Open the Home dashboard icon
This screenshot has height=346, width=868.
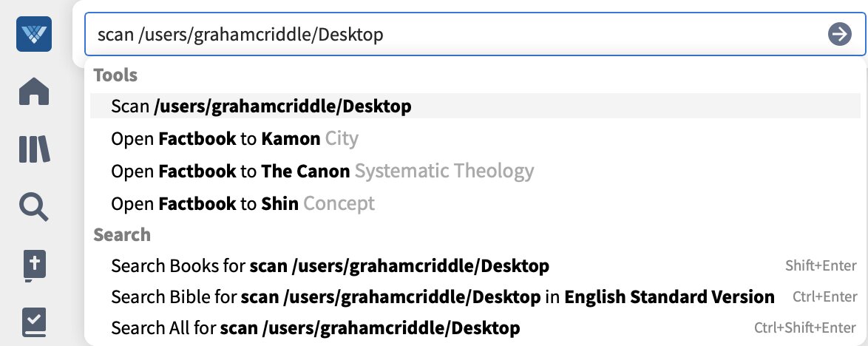pos(34,92)
